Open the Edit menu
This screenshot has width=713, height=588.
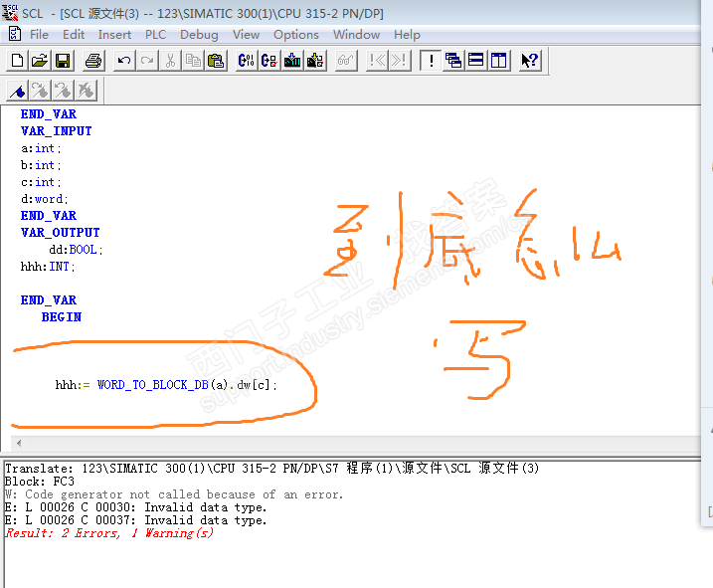click(74, 35)
